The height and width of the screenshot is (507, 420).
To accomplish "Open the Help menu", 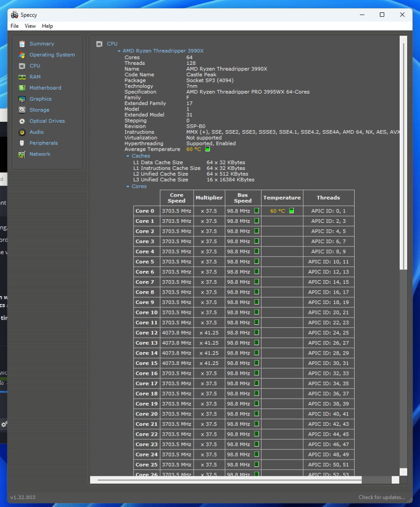I will click(47, 26).
